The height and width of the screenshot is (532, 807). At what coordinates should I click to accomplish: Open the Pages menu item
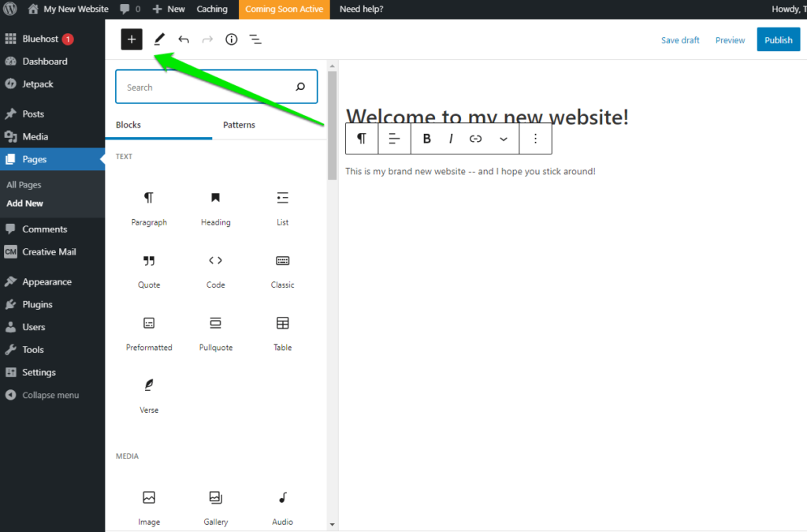53,159
